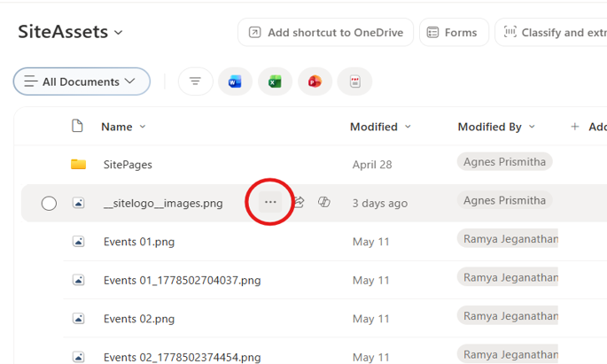Click May 11 date on Events 02.png row
Viewport: 607px width, 364px height.
pos(371,319)
